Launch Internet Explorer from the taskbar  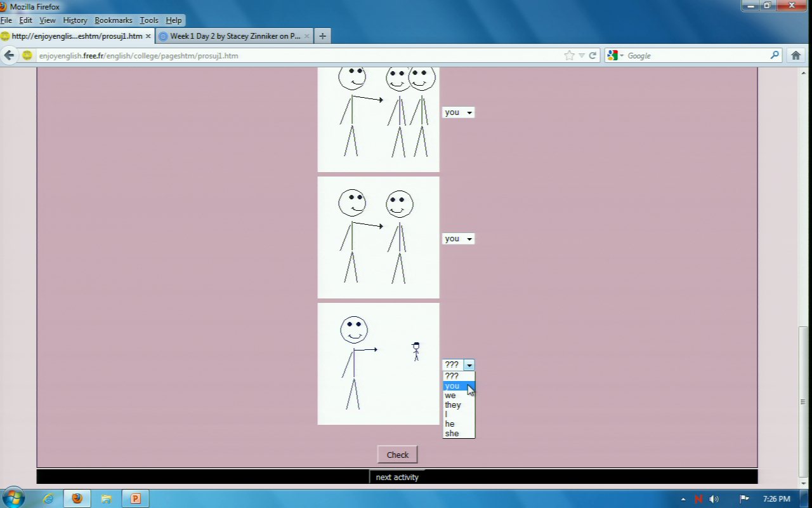click(48, 498)
